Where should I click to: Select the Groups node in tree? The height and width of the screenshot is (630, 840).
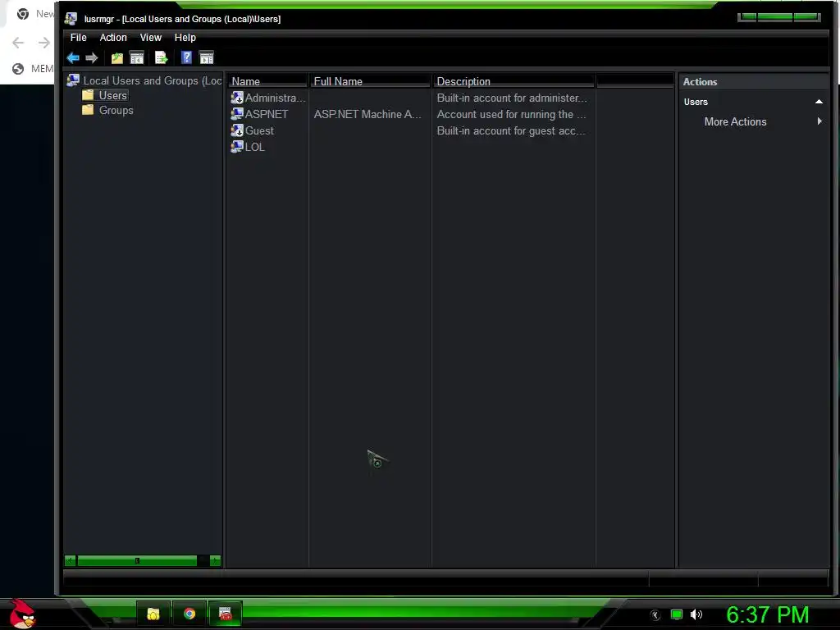(116, 111)
